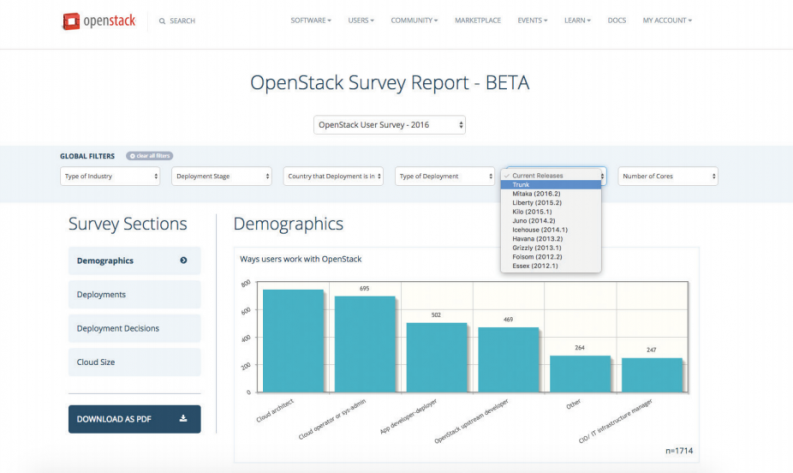Click the OpenStack logo

99,21
